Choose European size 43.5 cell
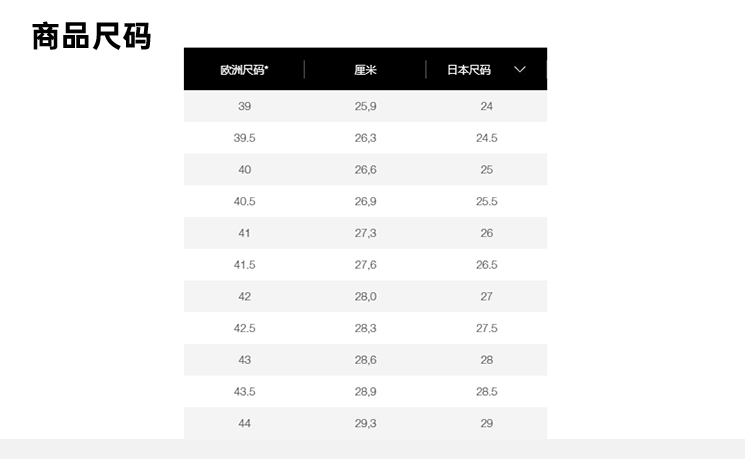The height and width of the screenshot is (466, 750). click(x=245, y=392)
